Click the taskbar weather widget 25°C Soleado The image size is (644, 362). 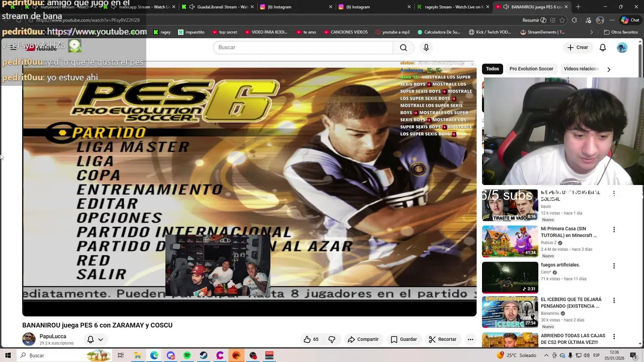517,355
